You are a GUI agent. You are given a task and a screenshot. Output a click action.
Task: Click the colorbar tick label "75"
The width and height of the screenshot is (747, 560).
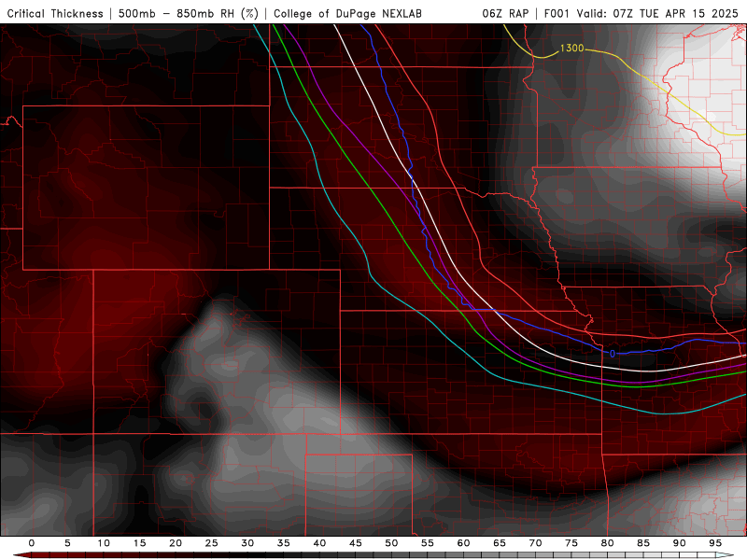tap(571, 543)
